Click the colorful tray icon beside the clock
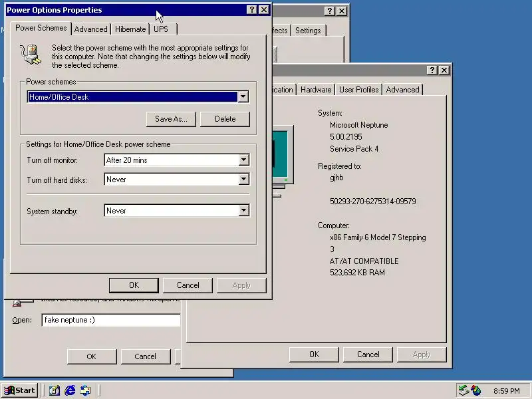This screenshot has height=399, width=532. [475, 390]
